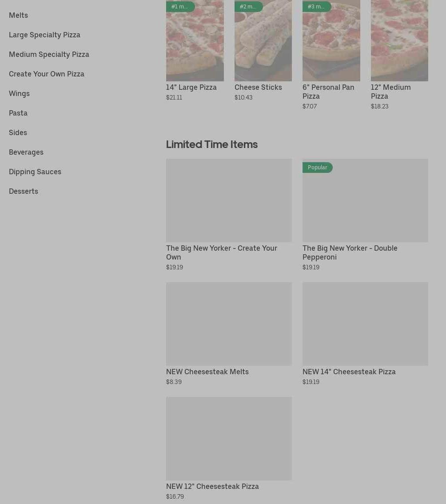Open the 6" Personal Pan Pizza image
The height and width of the screenshot is (504, 446).
click(331, 40)
